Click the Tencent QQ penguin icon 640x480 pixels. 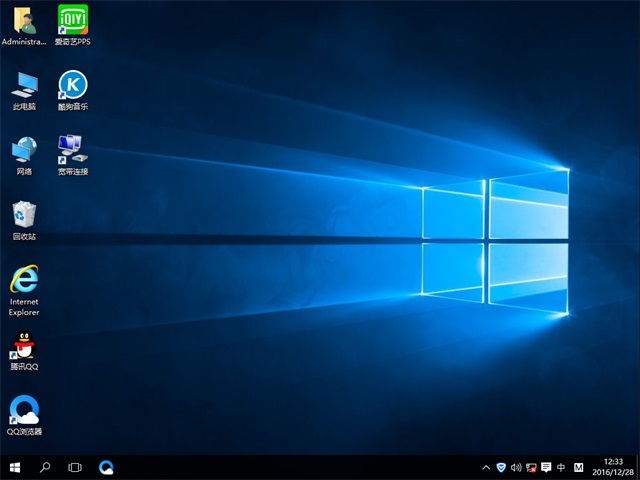(x=23, y=346)
